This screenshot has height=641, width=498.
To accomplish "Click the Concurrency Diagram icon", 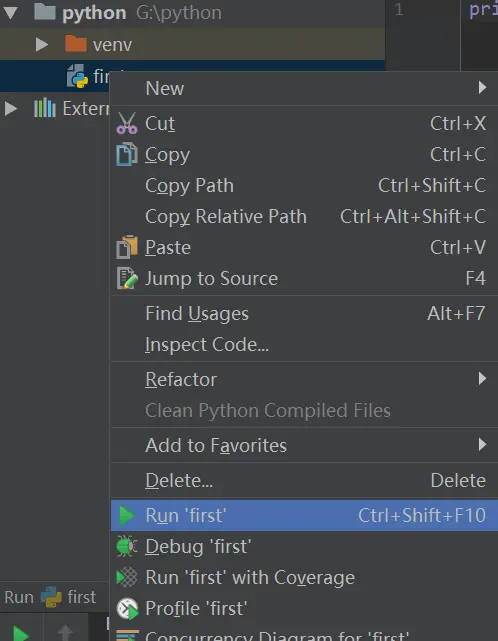I will [x=127, y=636].
